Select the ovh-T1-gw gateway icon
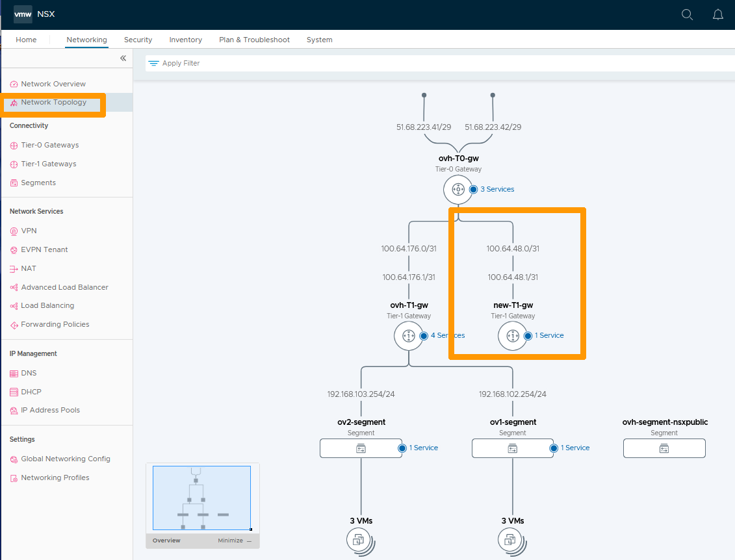The width and height of the screenshot is (735, 560). click(409, 336)
